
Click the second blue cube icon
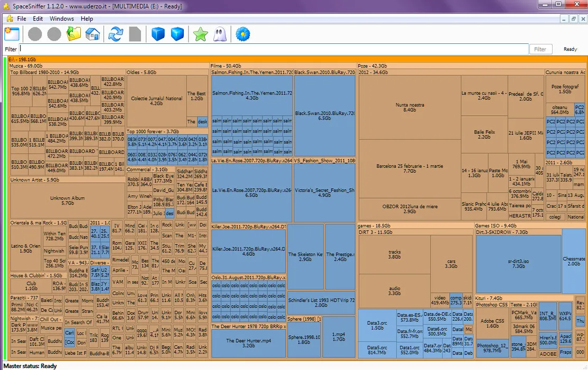[x=178, y=34]
